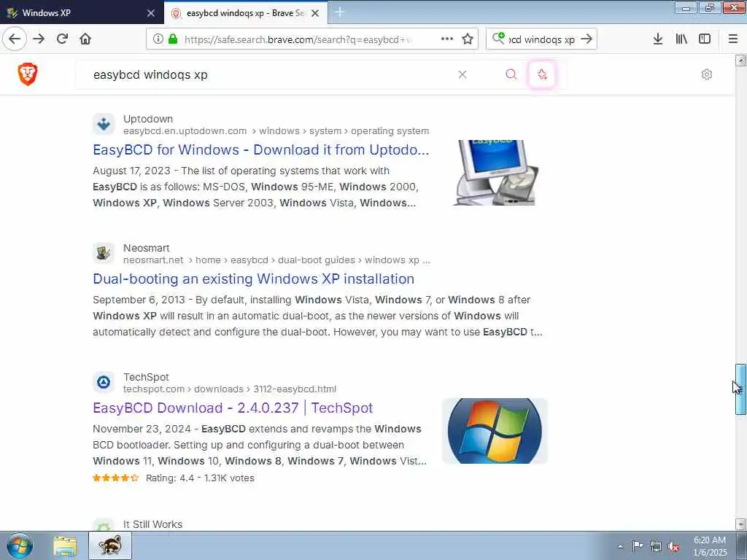Click the scrollbar down arrow
This screenshot has width=747, height=560.
coord(741,524)
